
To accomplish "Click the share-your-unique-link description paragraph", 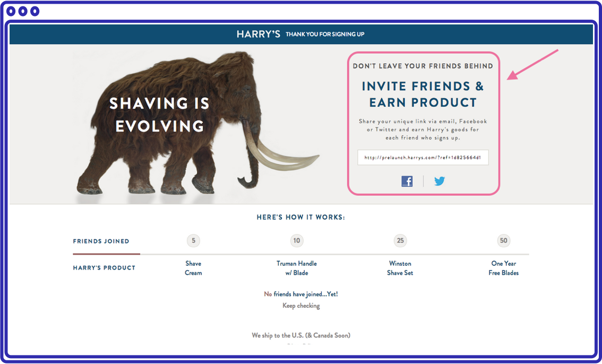I will [x=423, y=129].
